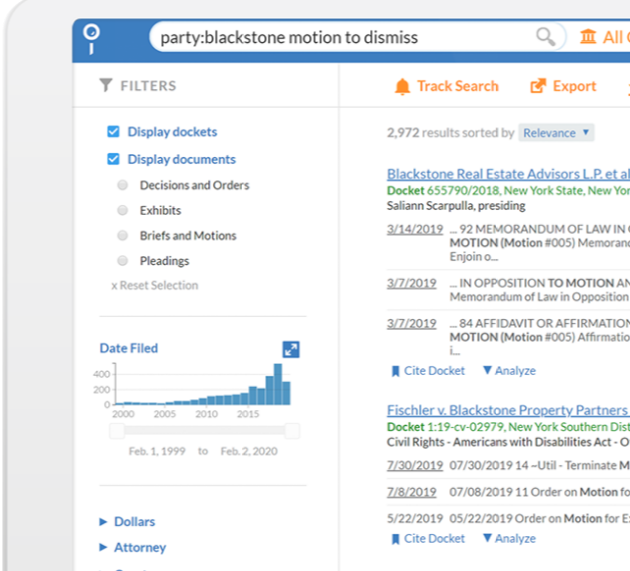Select the Decisions and Orders radio
Screen dimensions: 630x571
tap(122, 185)
